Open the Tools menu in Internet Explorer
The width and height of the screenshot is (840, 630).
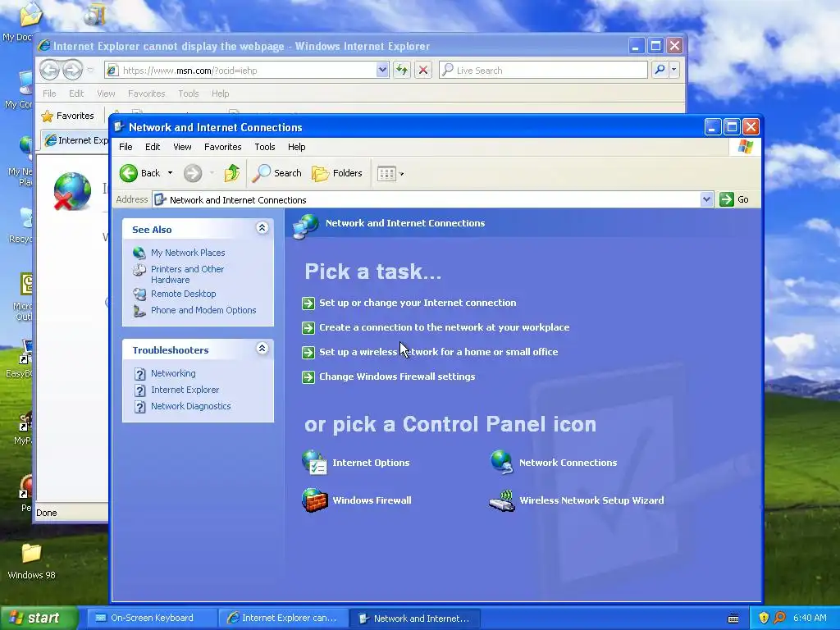(189, 94)
